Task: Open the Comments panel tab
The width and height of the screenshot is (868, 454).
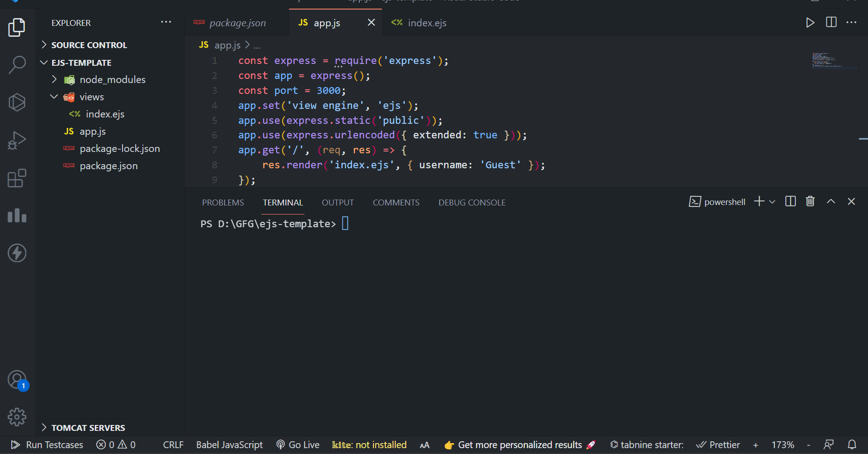Action: pos(396,203)
